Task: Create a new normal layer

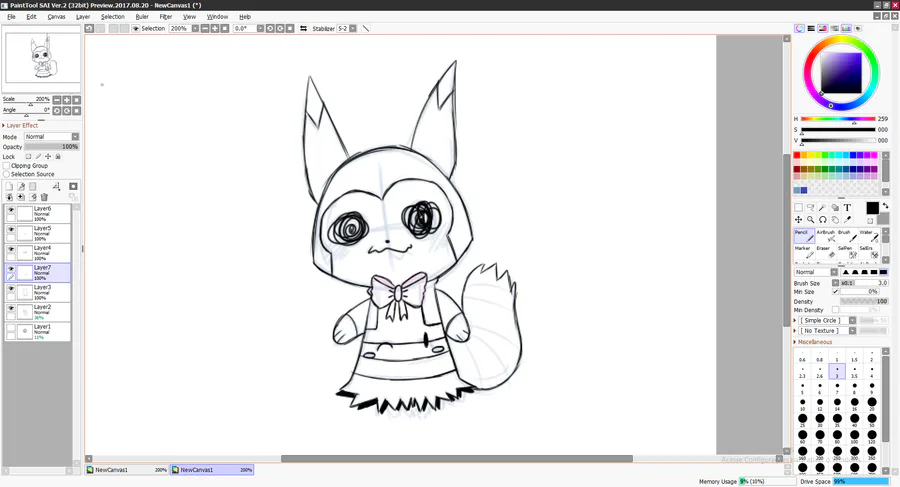Action: tap(9, 186)
